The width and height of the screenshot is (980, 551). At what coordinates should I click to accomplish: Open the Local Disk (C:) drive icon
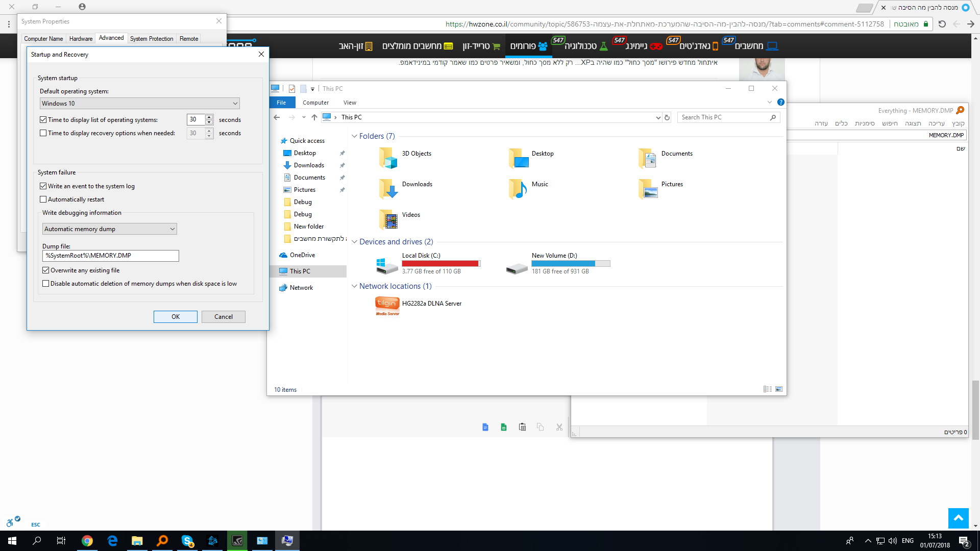point(387,264)
